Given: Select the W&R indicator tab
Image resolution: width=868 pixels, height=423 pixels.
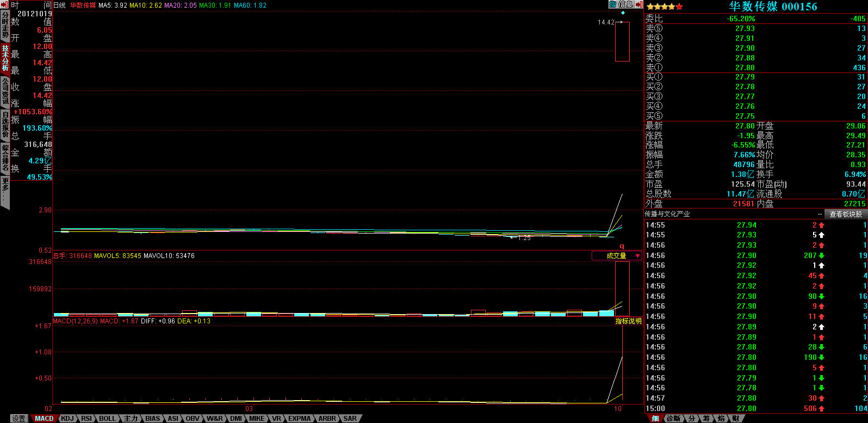Looking at the screenshot, I should 214,419.
